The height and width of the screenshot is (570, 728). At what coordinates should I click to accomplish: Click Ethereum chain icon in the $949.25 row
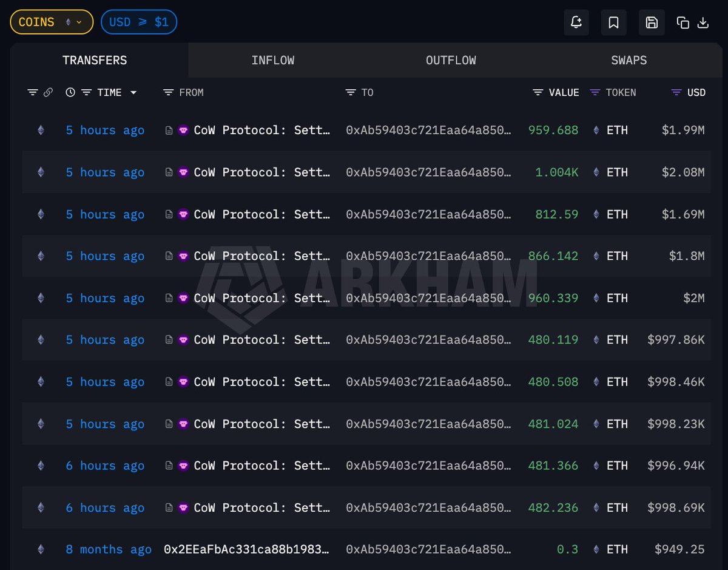(41, 549)
